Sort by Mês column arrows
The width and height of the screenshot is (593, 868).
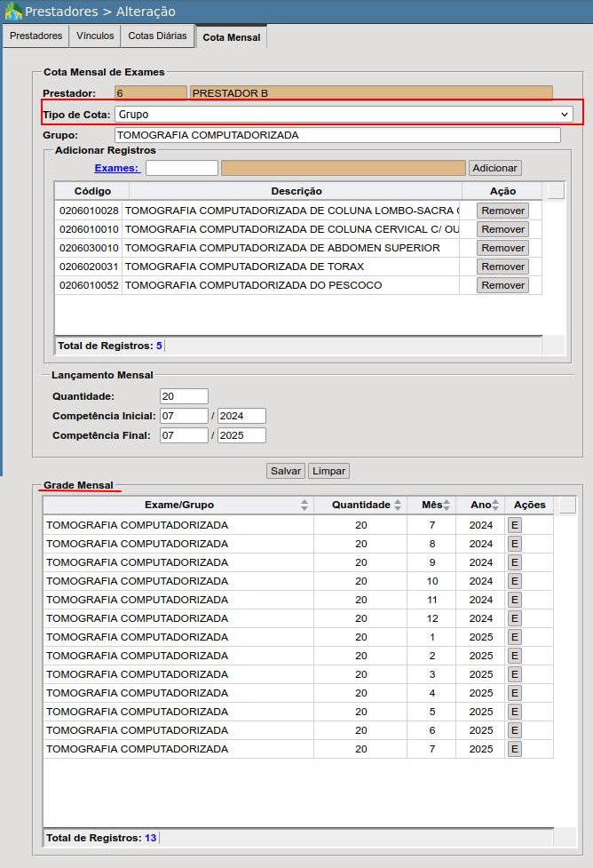(x=447, y=505)
